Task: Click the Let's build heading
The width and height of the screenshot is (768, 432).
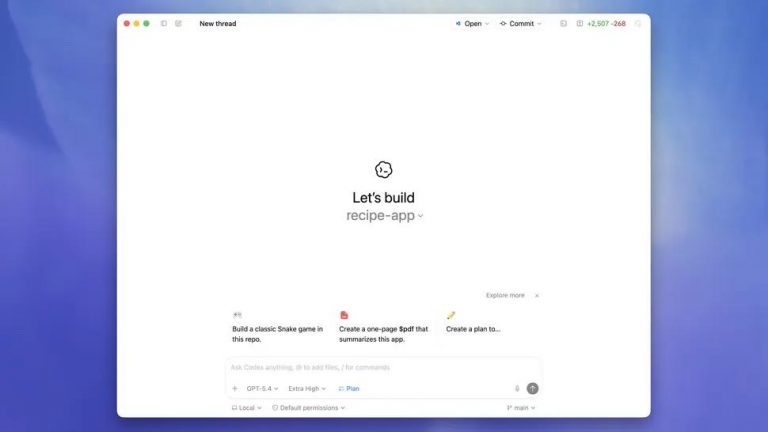Action: click(384, 197)
